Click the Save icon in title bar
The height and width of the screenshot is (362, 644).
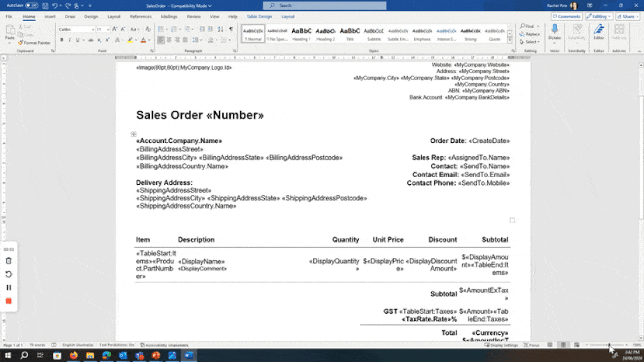(x=45, y=6)
